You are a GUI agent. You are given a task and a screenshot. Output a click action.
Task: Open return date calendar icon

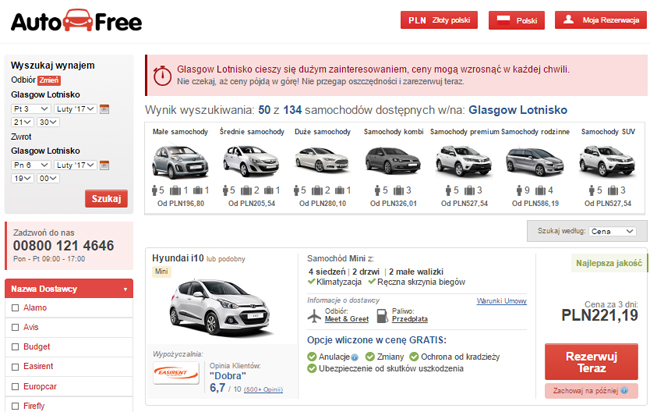pos(104,165)
